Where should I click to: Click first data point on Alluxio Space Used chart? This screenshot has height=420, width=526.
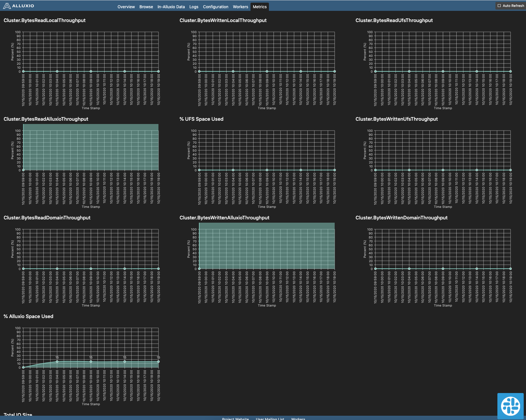click(x=23, y=367)
